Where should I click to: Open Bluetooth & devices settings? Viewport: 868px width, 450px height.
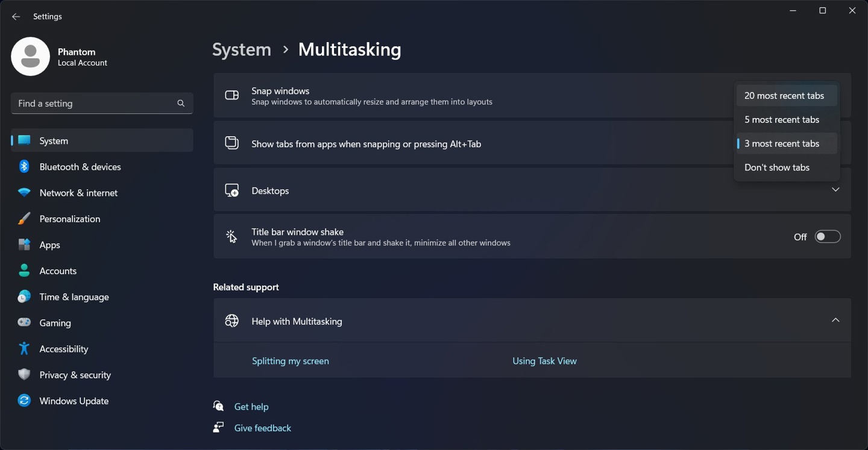80,167
